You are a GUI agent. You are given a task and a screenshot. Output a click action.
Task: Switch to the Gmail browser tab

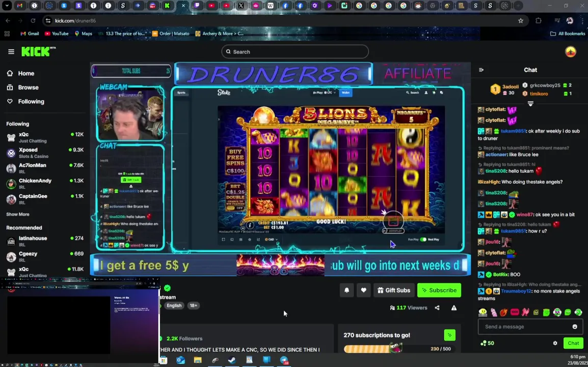click(19, 6)
